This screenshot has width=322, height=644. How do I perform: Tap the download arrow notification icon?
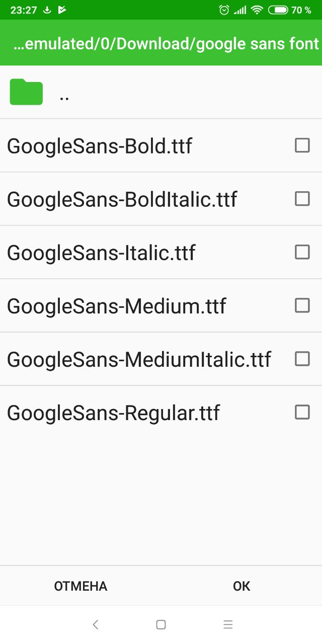47,10
